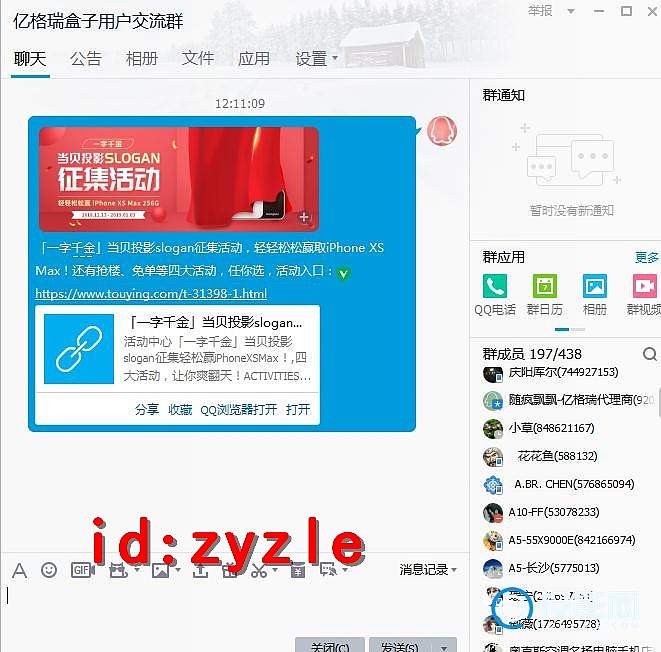The height and width of the screenshot is (652, 661).
Task: Open the 设置 tab
Action: click(x=311, y=59)
